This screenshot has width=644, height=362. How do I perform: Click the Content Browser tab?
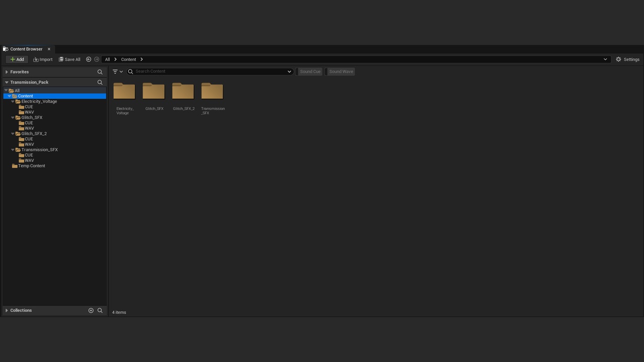point(26,49)
